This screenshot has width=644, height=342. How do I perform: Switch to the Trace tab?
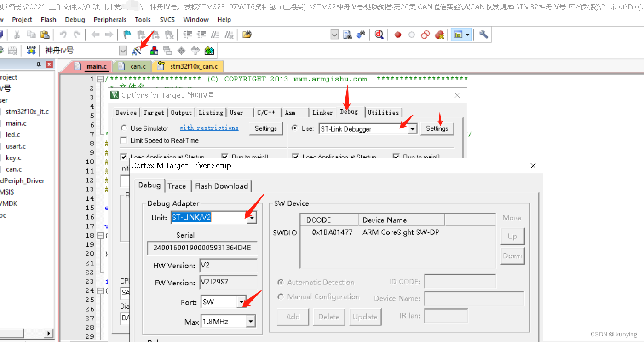coord(177,186)
